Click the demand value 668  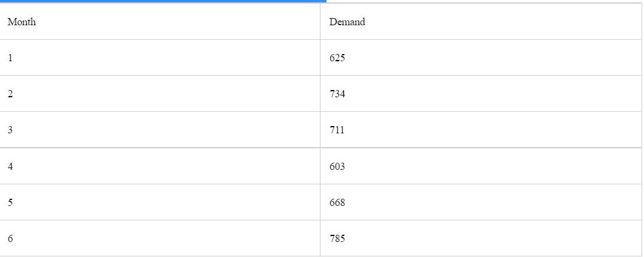click(x=337, y=202)
